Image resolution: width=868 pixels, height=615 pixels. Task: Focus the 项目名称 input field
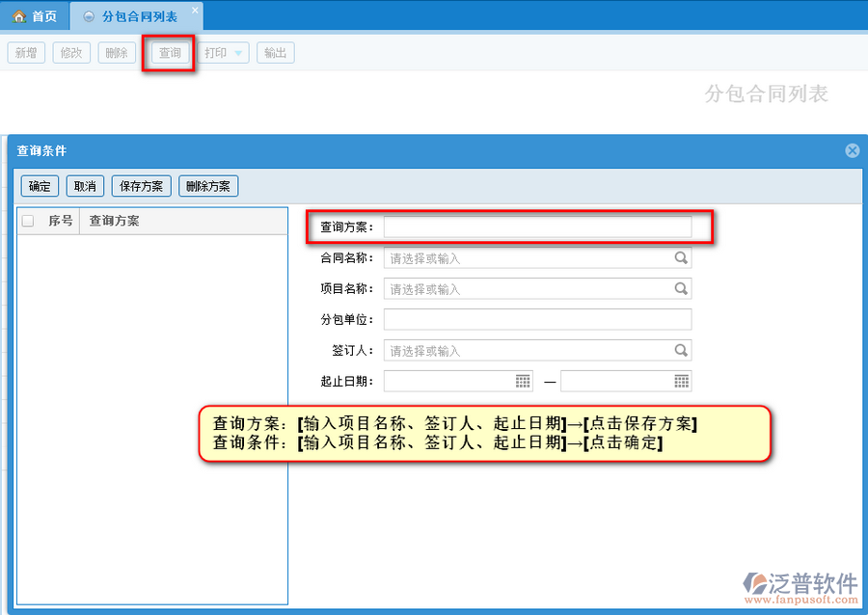click(x=537, y=288)
